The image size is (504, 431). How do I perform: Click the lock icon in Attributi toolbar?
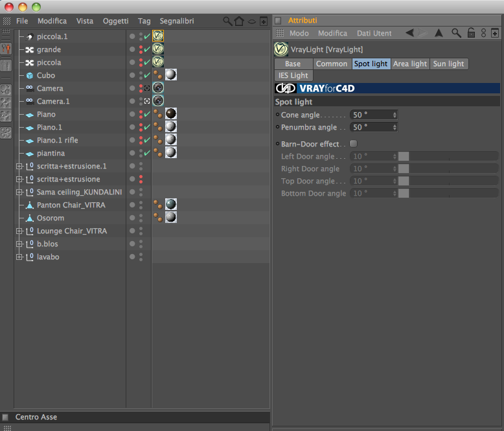pyautogui.click(x=471, y=33)
